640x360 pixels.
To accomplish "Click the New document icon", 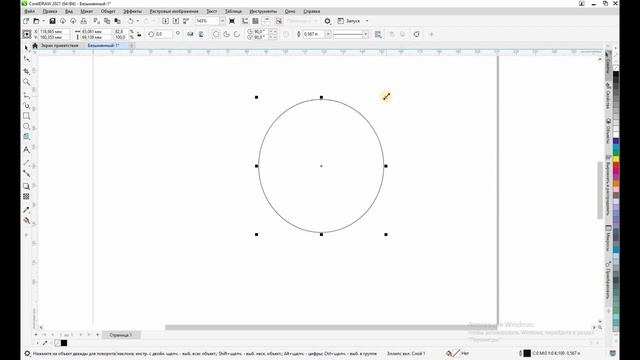I will coord(27,21).
